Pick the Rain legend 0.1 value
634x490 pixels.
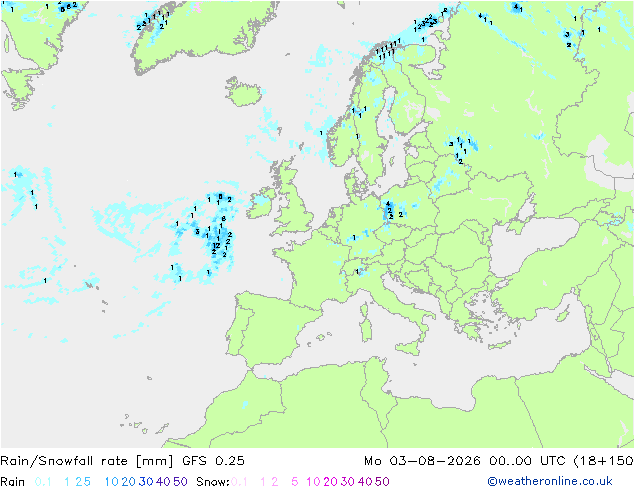[43, 482]
